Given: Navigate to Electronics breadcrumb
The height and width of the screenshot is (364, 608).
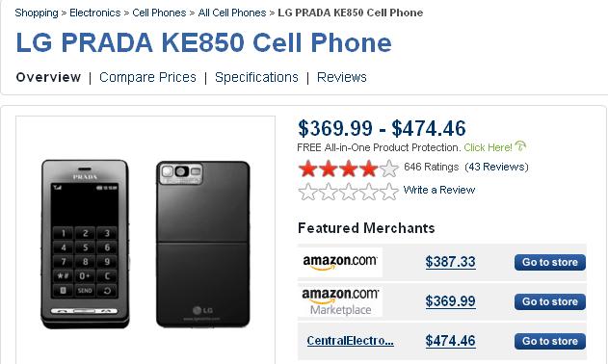Looking at the screenshot, I should [95, 13].
